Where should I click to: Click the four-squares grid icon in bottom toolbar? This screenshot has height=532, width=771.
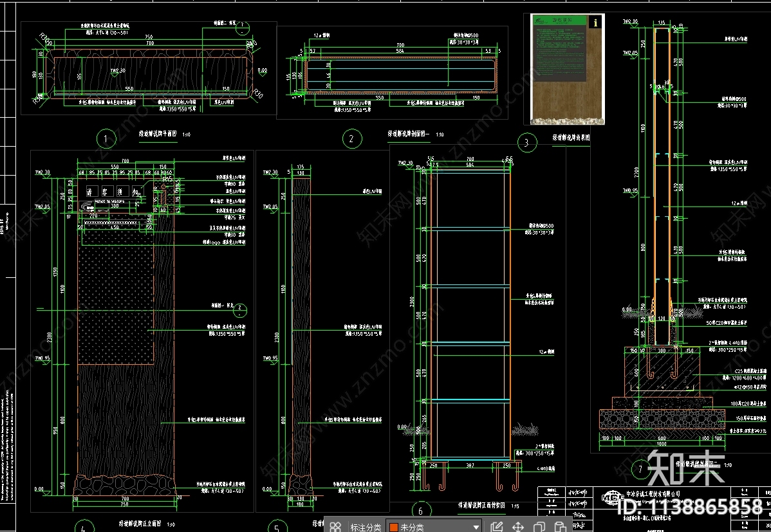(335, 527)
